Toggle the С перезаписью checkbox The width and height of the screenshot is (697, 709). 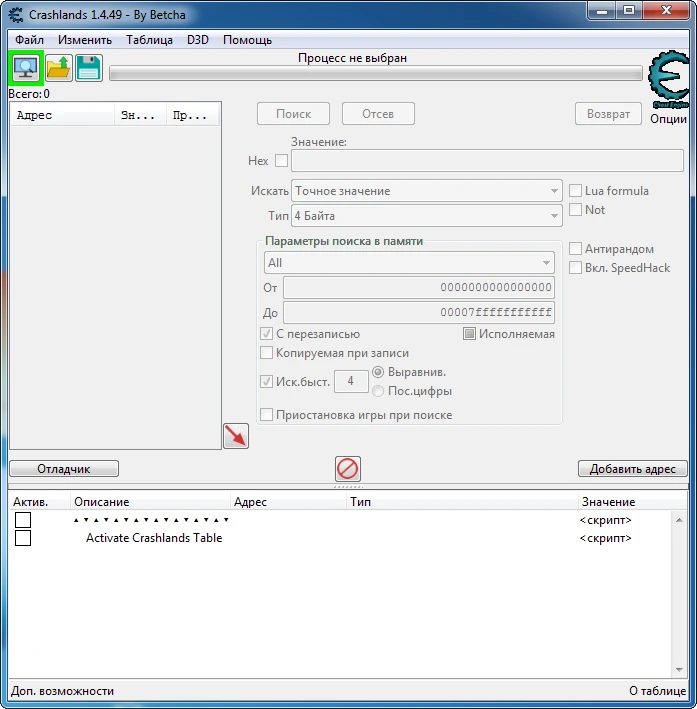pyautogui.click(x=266, y=334)
